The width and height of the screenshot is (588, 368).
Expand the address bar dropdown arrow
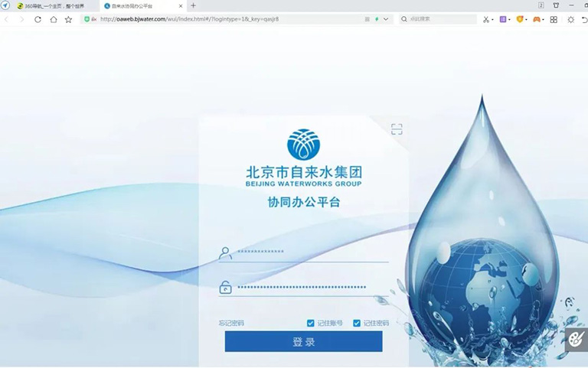coord(386,19)
